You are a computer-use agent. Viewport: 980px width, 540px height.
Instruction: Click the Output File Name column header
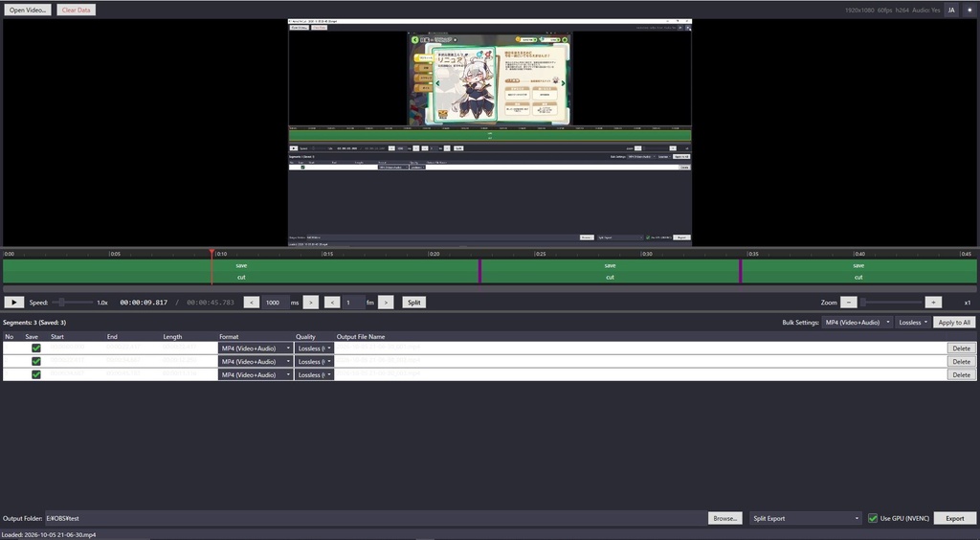coord(361,337)
